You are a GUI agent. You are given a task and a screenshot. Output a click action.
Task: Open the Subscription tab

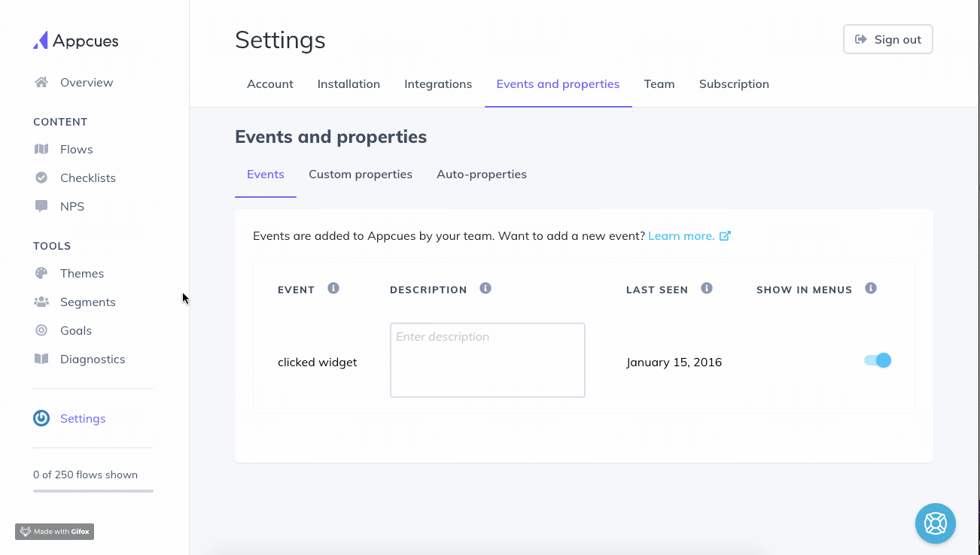pyautogui.click(x=734, y=84)
